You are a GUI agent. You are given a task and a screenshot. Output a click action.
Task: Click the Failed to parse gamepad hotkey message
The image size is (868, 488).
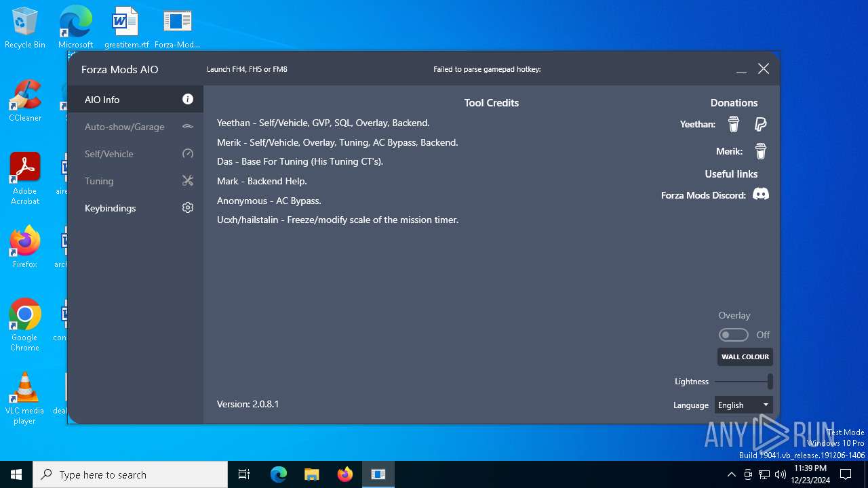[x=487, y=69]
